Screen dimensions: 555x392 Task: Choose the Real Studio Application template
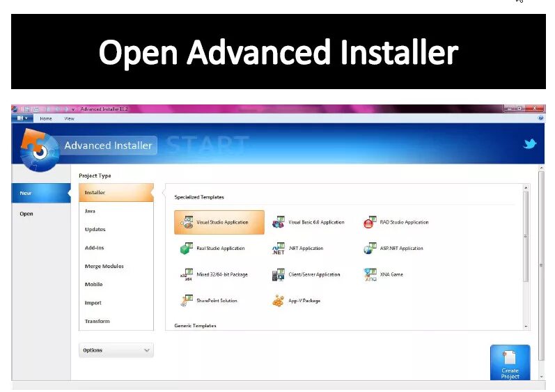[x=212, y=249]
